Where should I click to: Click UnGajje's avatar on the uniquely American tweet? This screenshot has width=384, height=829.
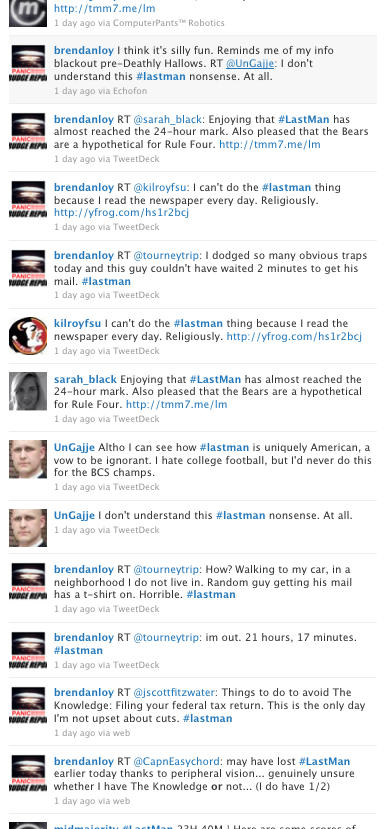(x=28, y=459)
